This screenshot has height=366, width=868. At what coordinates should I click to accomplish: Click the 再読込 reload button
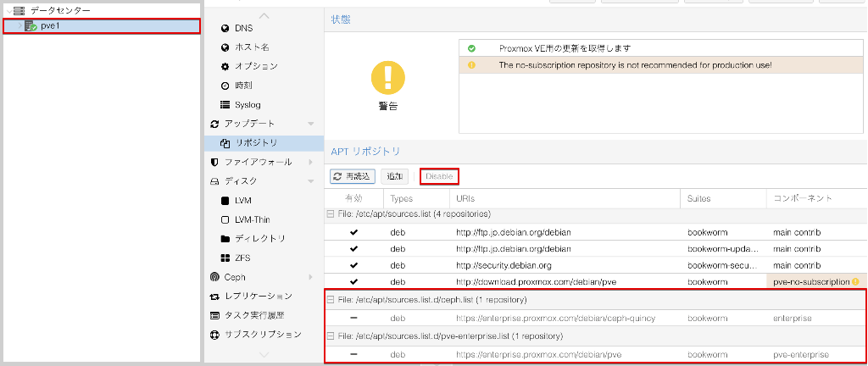(x=353, y=176)
